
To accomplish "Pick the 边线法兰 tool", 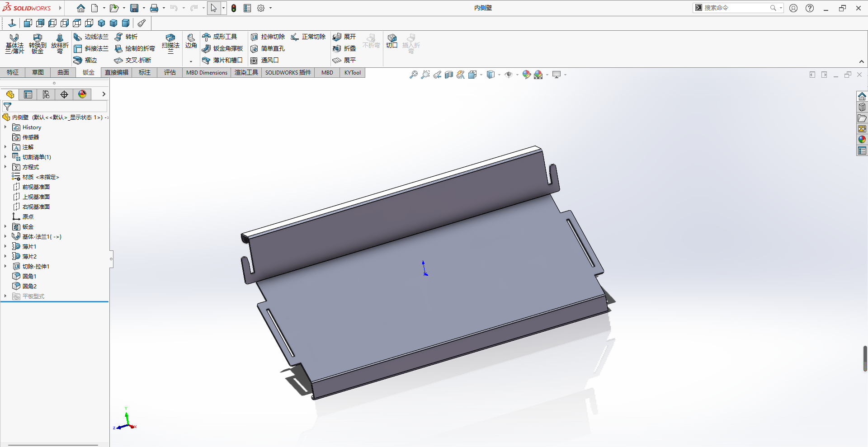I will 91,37.
